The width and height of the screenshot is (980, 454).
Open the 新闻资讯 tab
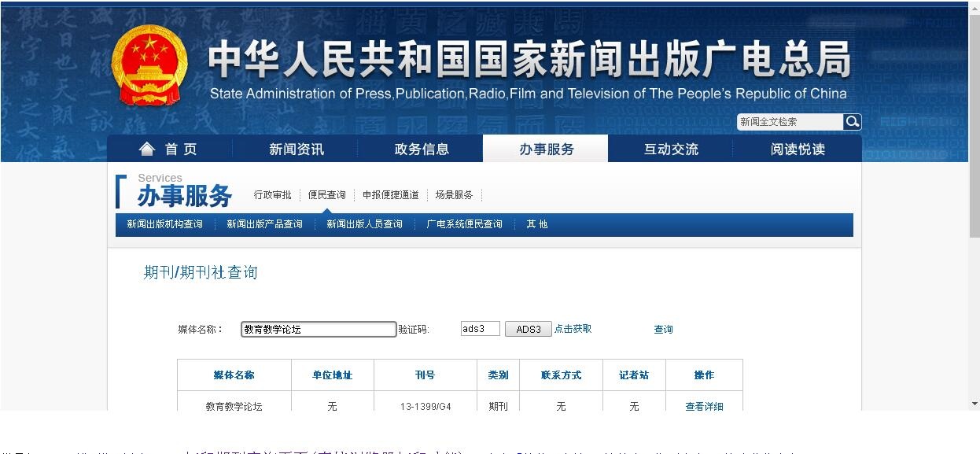[x=296, y=149]
